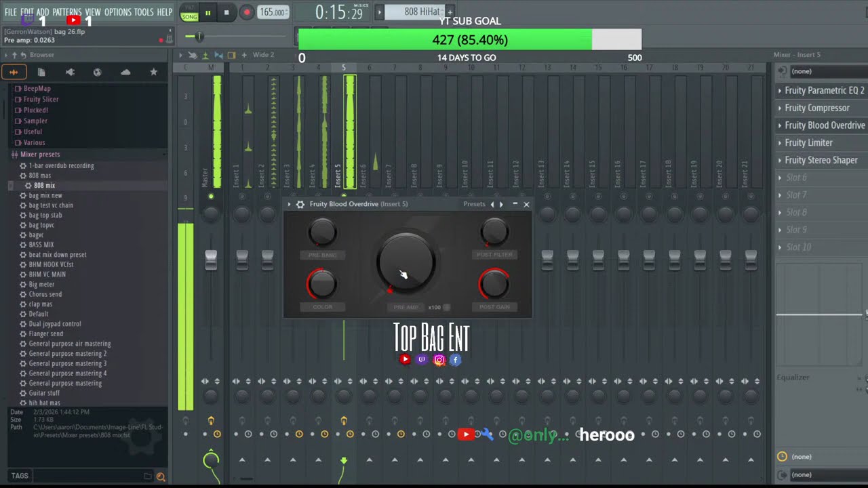Open the cloud tab in the Browser
This screenshot has width=868, height=488.
tap(125, 72)
